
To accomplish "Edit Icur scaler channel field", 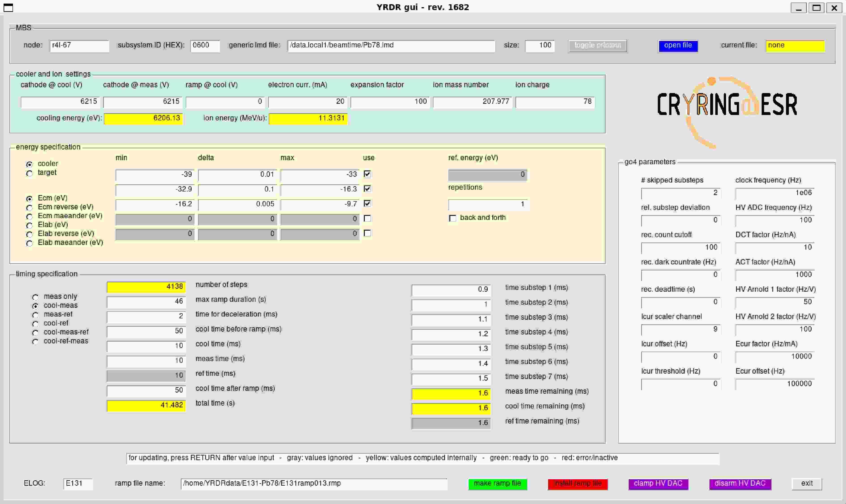I will coord(681,330).
